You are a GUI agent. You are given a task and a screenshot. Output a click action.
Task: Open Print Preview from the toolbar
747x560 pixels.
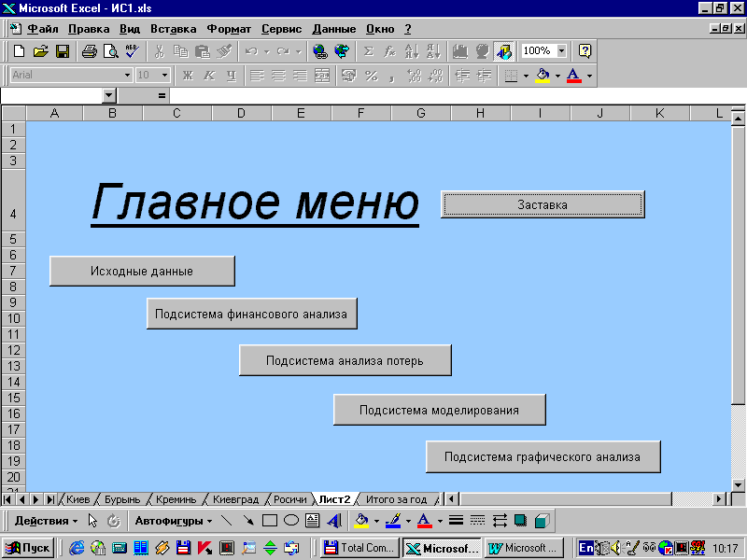(x=110, y=51)
